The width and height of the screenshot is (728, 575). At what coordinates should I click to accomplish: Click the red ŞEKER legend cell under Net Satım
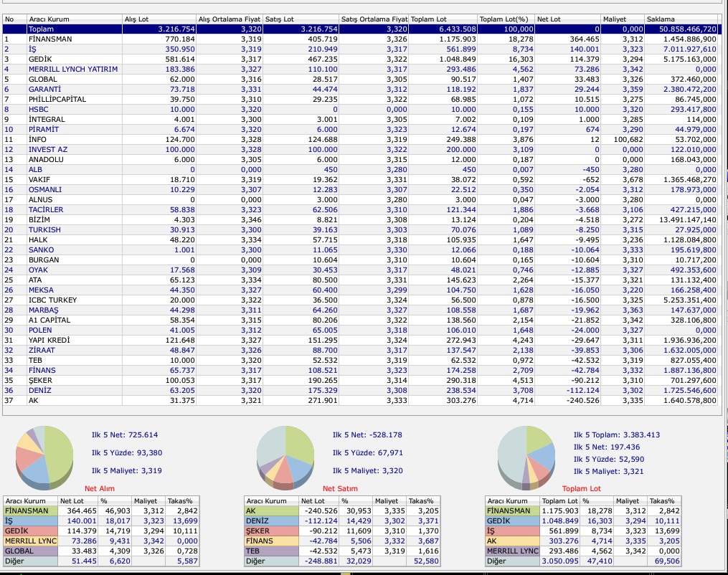click(272, 531)
